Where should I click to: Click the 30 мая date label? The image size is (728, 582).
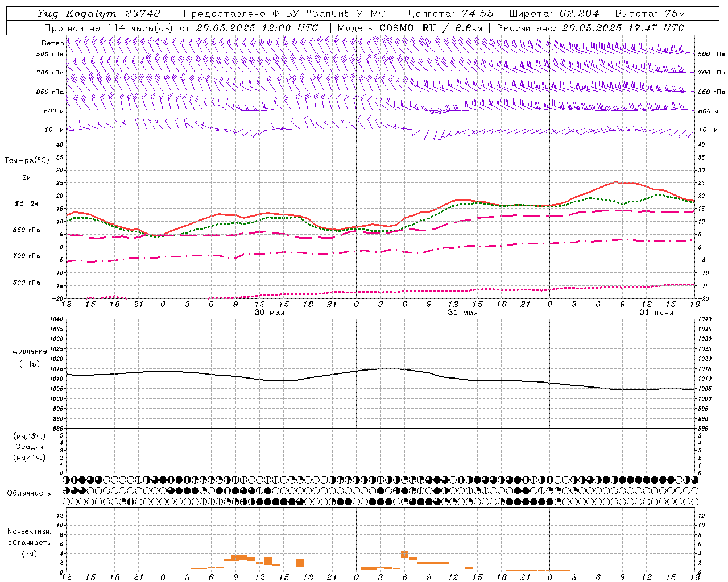coord(270,313)
